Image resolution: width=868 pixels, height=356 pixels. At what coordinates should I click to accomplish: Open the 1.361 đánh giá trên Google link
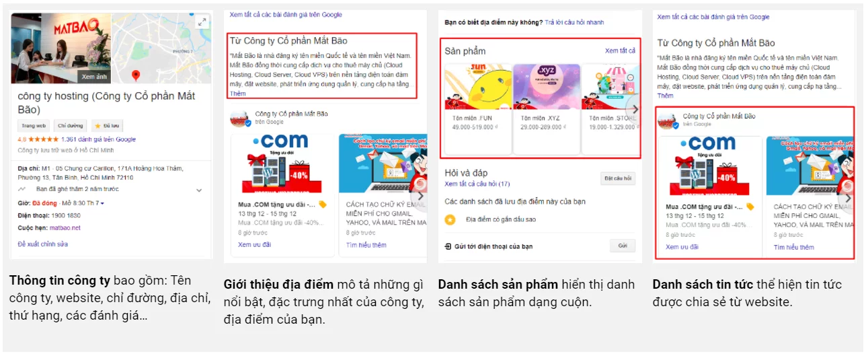98,139
